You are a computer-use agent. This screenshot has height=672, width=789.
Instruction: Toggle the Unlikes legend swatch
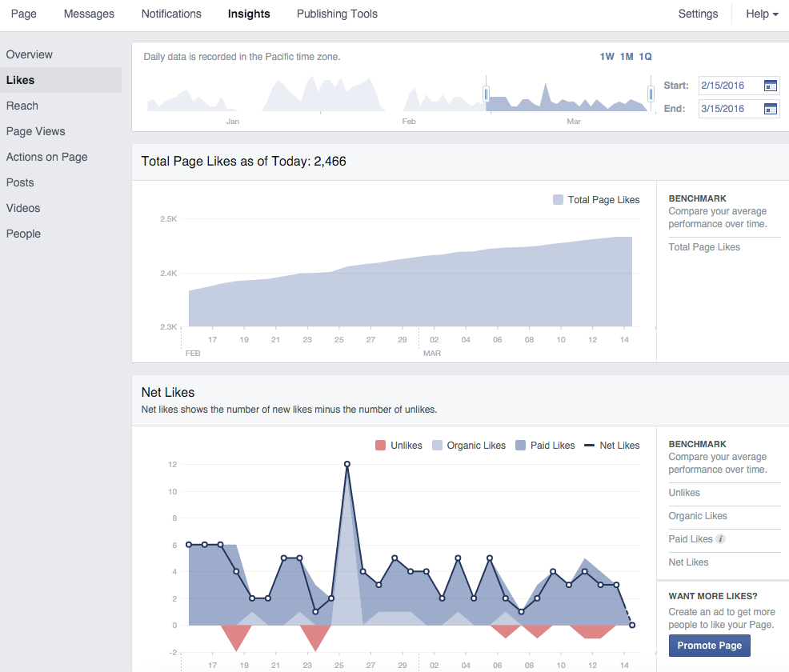pyautogui.click(x=381, y=446)
